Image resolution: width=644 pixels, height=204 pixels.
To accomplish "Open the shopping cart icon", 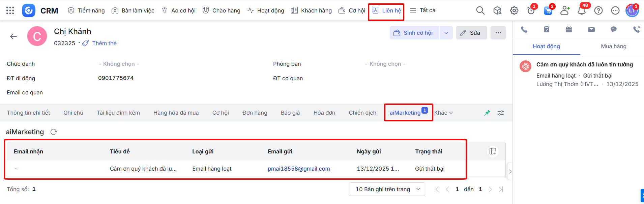I will tap(548, 10).
